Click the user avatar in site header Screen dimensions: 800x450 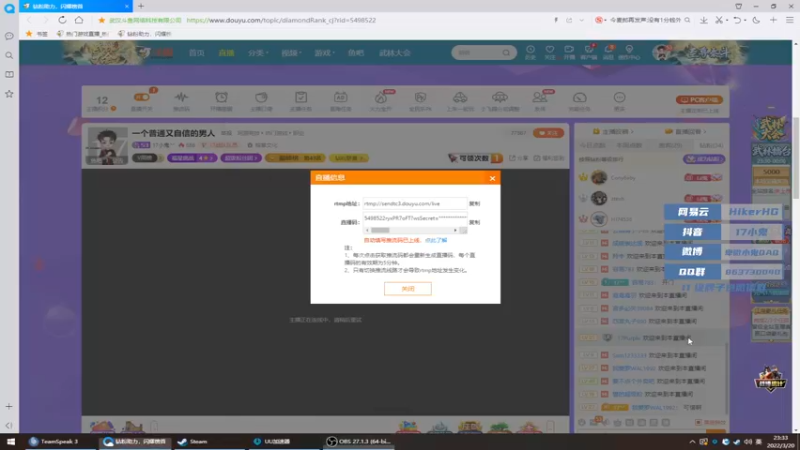pos(662,52)
